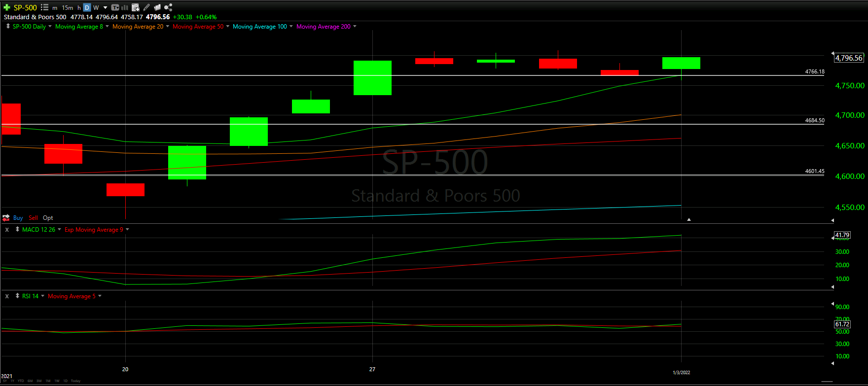Select the 1Y range at the bottom
The height and width of the screenshot is (386, 868).
click(12, 381)
